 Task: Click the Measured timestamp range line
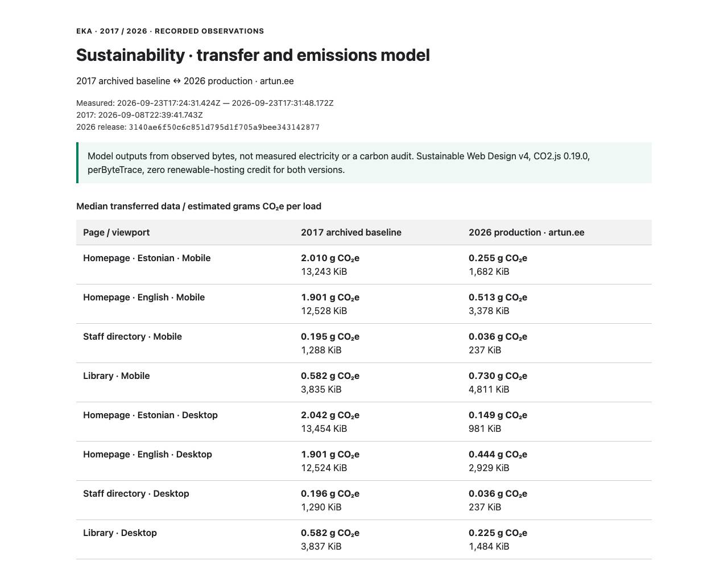(205, 103)
